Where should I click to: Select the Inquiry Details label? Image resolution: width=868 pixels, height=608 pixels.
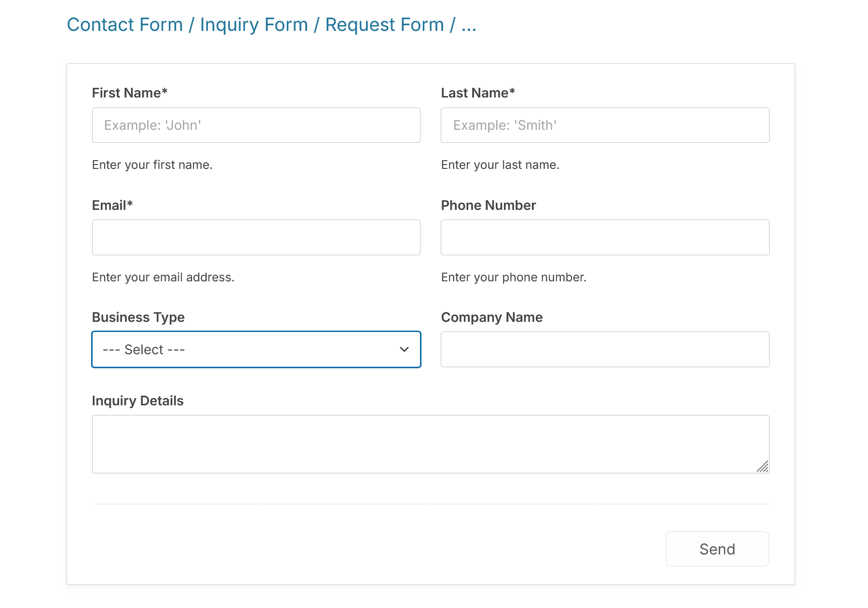(137, 401)
